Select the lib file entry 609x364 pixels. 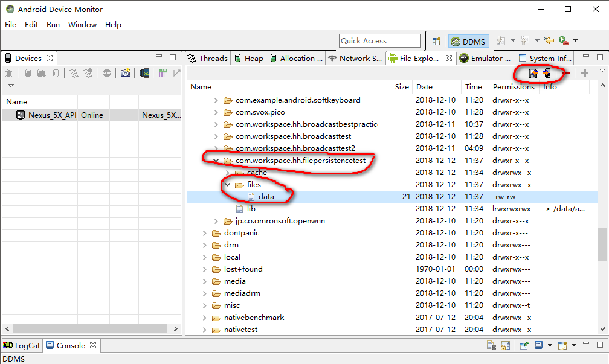click(x=251, y=209)
